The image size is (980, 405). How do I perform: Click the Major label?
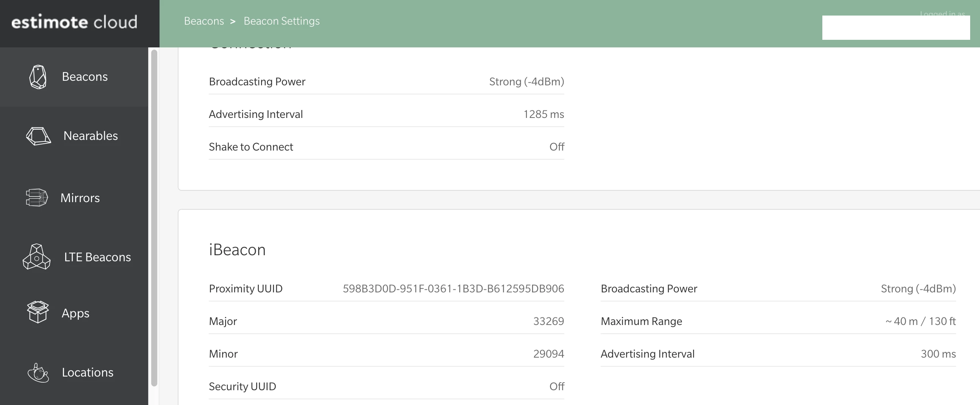[223, 321]
